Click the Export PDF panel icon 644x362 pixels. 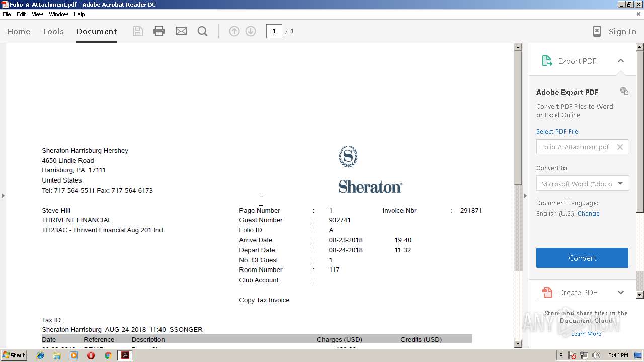coord(547,61)
